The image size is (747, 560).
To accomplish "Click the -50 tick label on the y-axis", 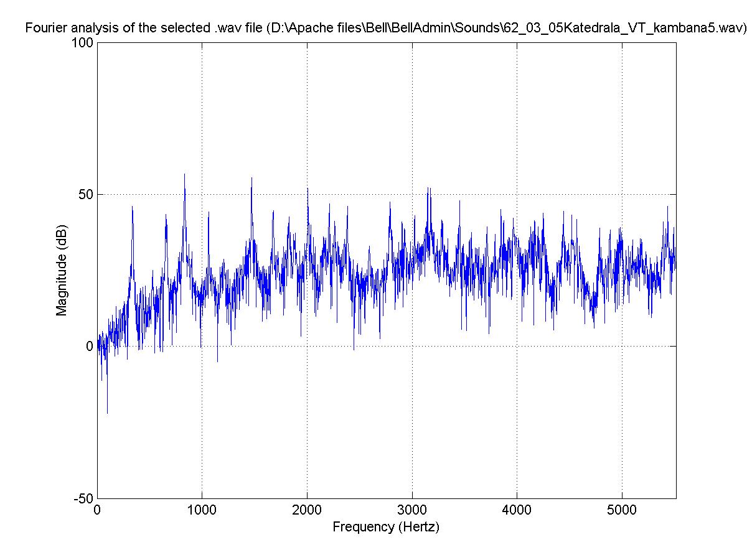I will pos(84,498).
